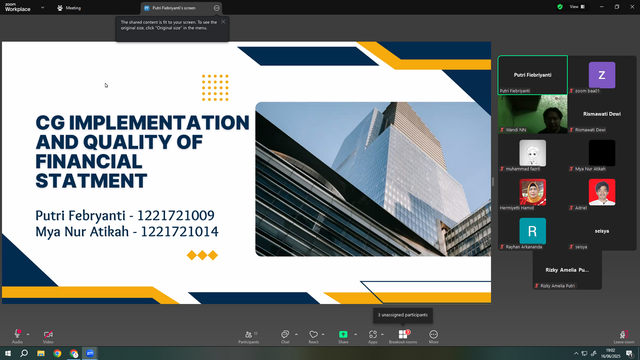
Task: Open the View layout menu
Action: coord(577,7)
